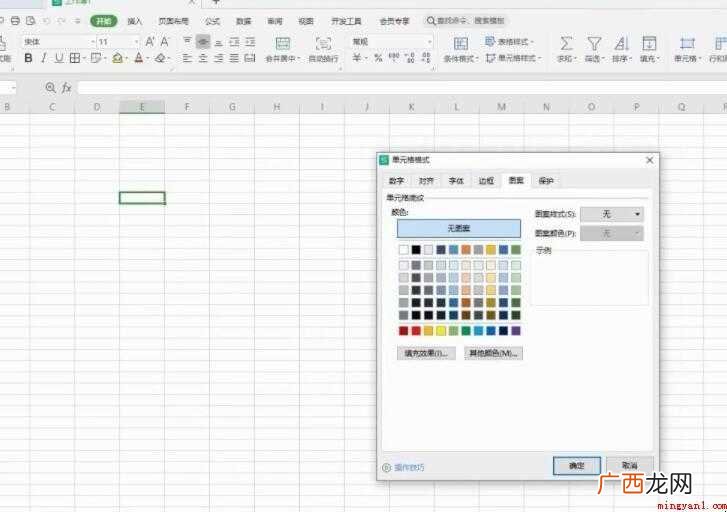The width and height of the screenshot is (727, 512).
Task: Open the 数据 ribbon tab
Action: click(x=243, y=21)
